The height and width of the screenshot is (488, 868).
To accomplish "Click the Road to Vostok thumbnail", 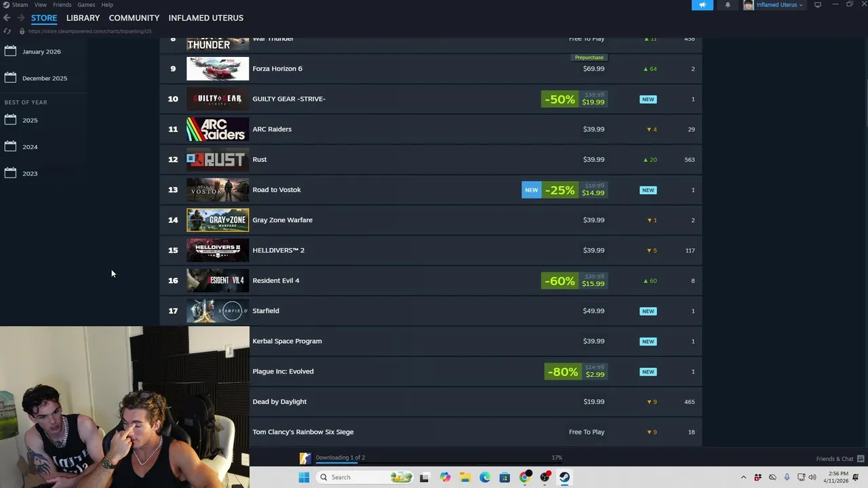I will tap(218, 190).
